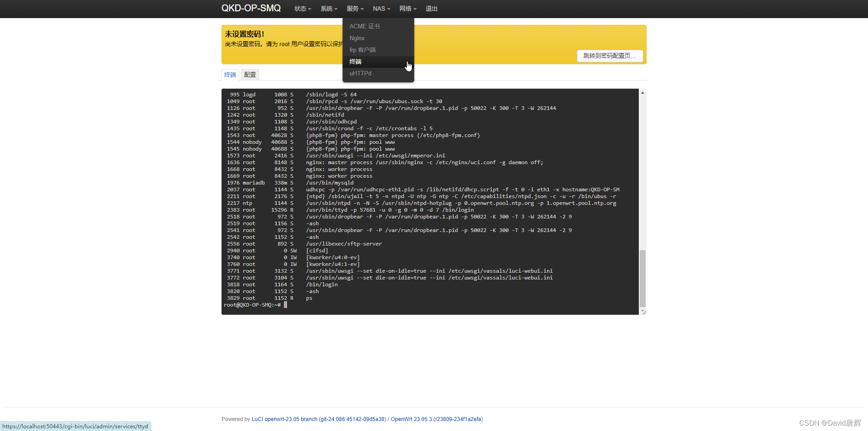Open the frp 客户端 configuration page
The height and width of the screenshot is (431, 868).
(362, 50)
